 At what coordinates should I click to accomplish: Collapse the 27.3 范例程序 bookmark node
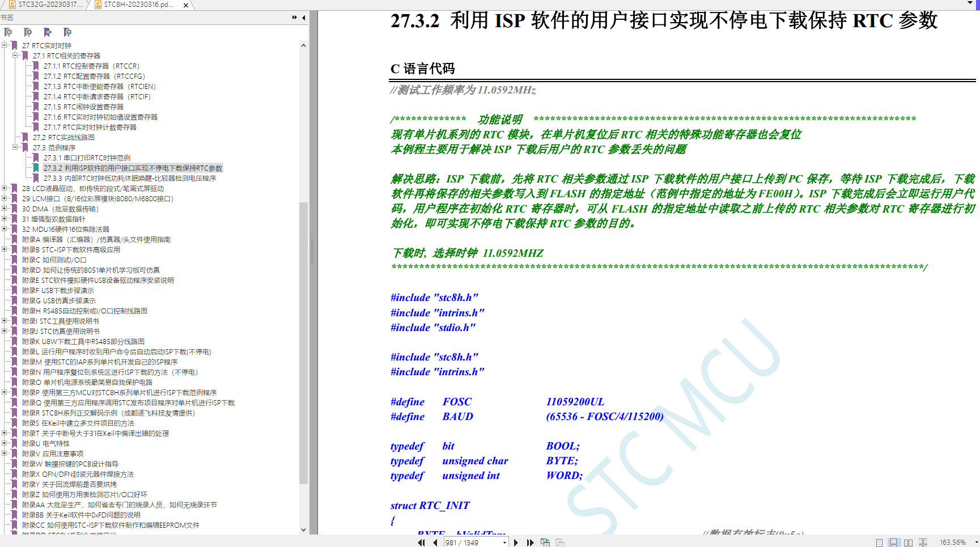point(15,147)
